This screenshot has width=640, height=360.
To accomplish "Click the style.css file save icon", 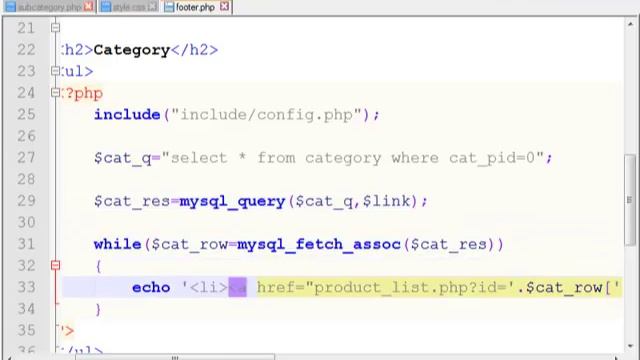I will click(x=106, y=7).
